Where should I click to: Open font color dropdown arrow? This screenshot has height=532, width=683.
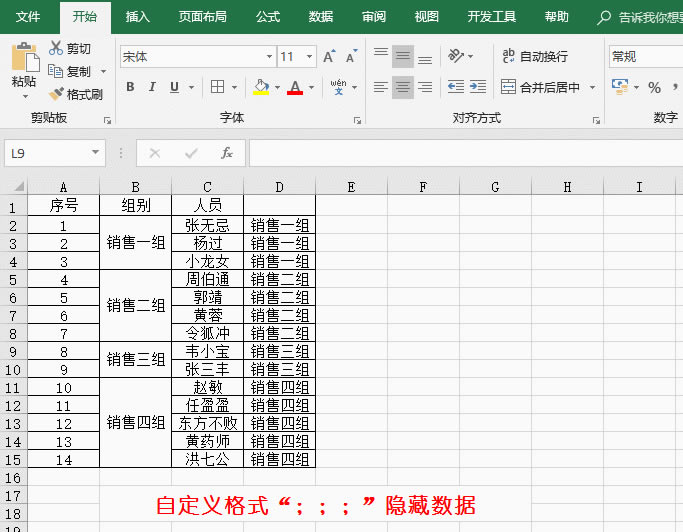tap(311, 87)
